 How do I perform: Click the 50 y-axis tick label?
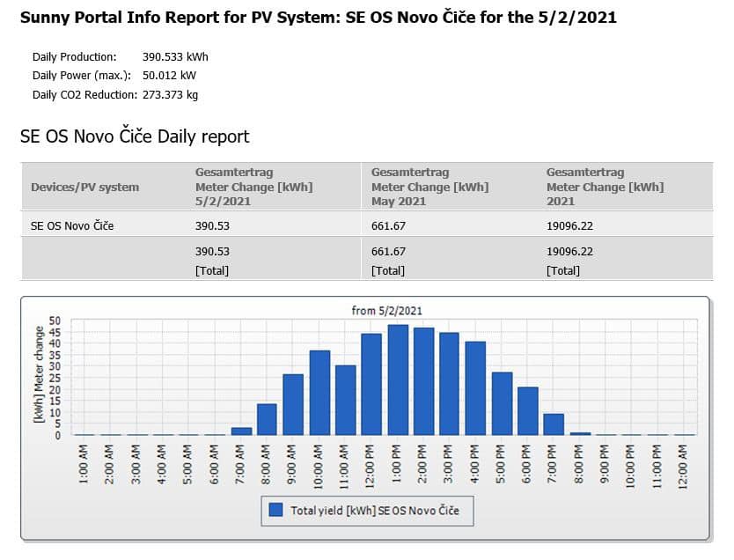coord(55,321)
